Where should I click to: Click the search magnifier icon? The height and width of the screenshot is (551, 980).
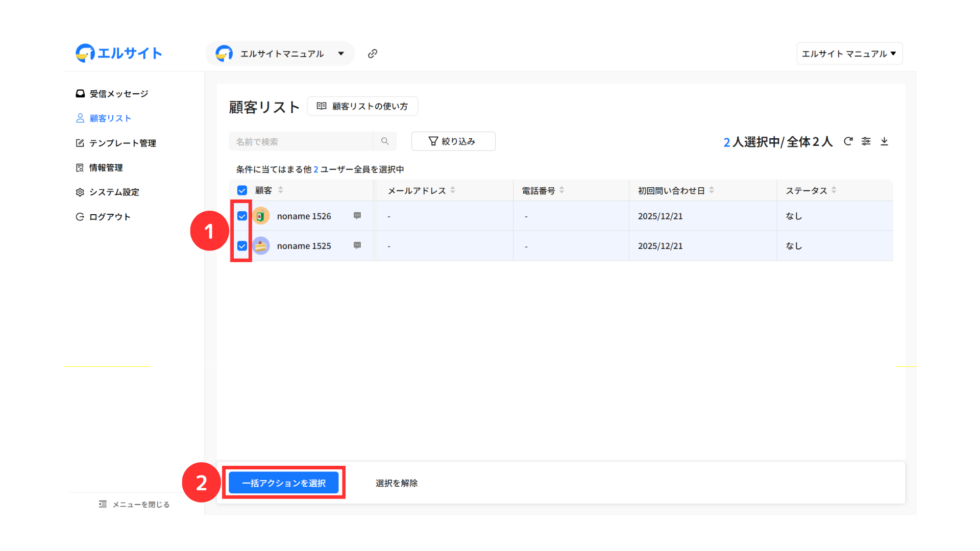tap(385, 141)
